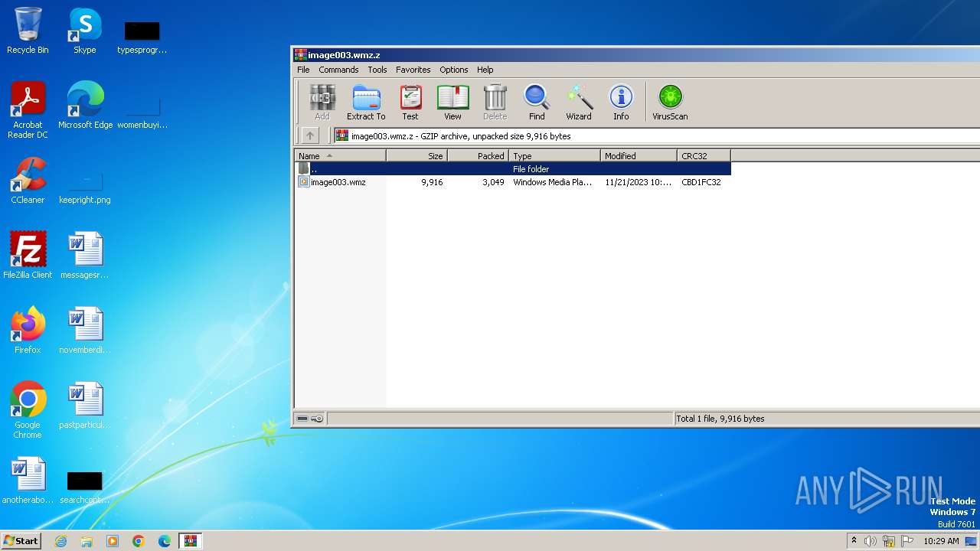The height and width of the screenshot is (551, 980).
Task: Click the Info toolbar icon
Action: [621, 103]
